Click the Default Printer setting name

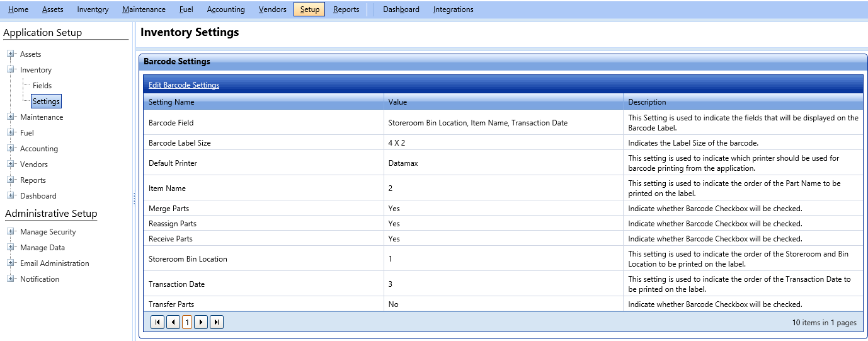(173, 163)
